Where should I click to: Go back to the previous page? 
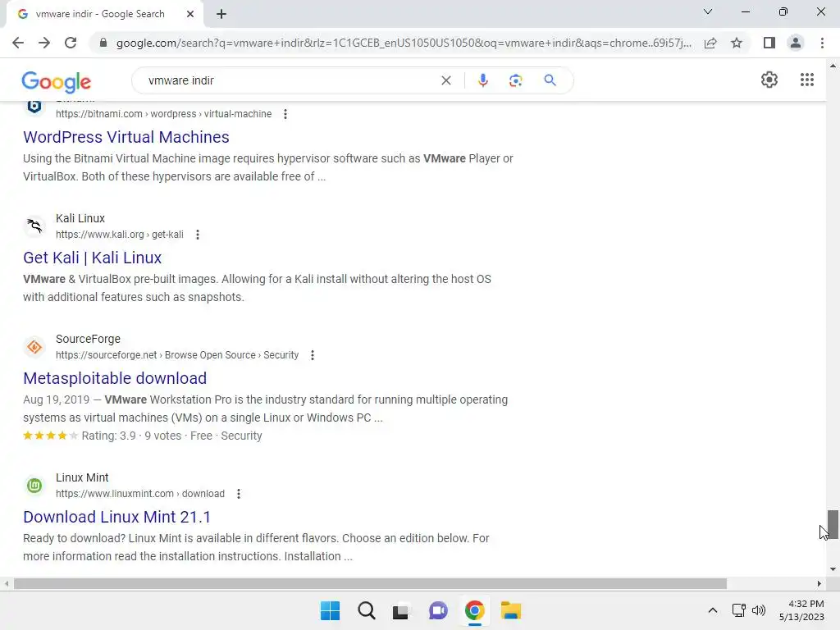click(x=18, y=43)
